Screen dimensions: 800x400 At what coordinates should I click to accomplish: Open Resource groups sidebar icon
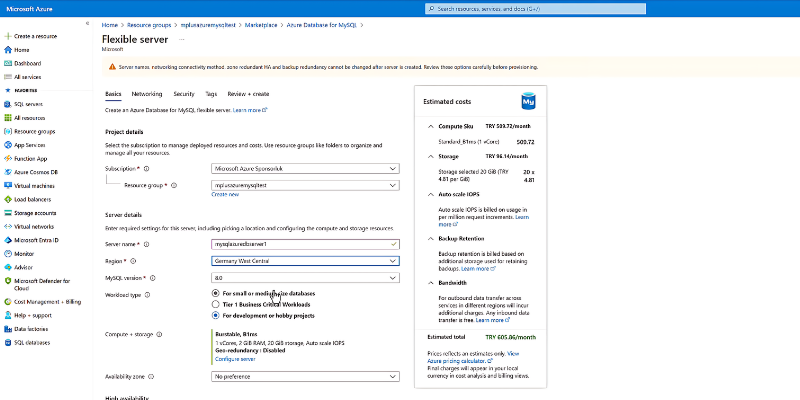pyautogui.click(x=8, y=131)
